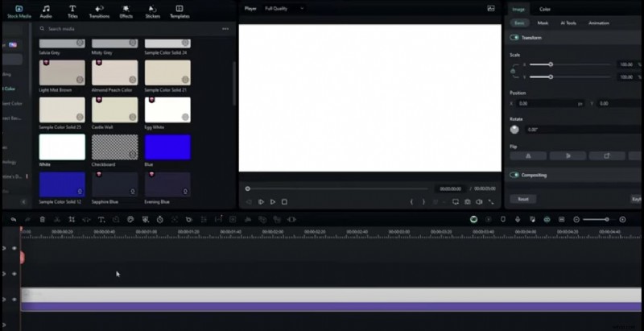Select the crop tool in timeline toolbar
Screen dimensions: 644x331
71,219
